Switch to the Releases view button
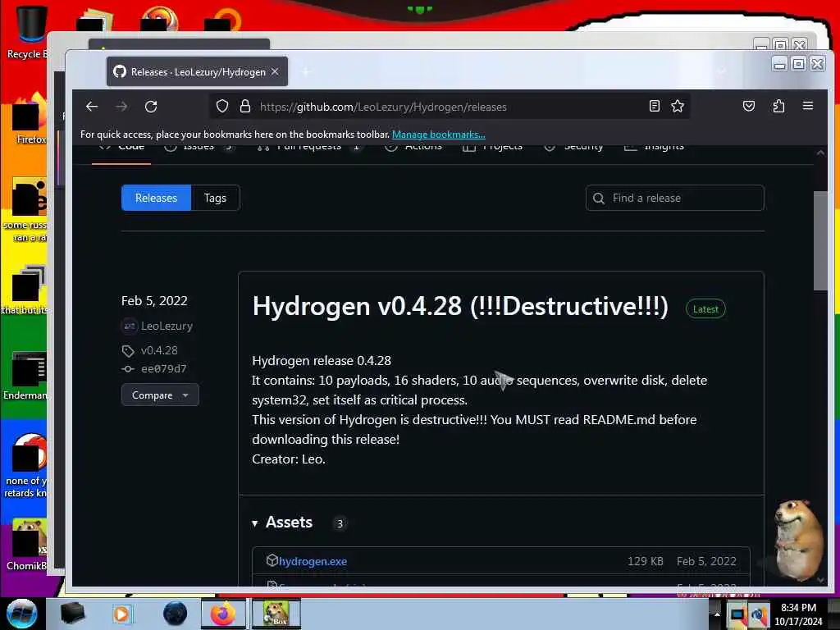This screenshot has width=840, height=630. pyautogui.click(x=156, y=199)
